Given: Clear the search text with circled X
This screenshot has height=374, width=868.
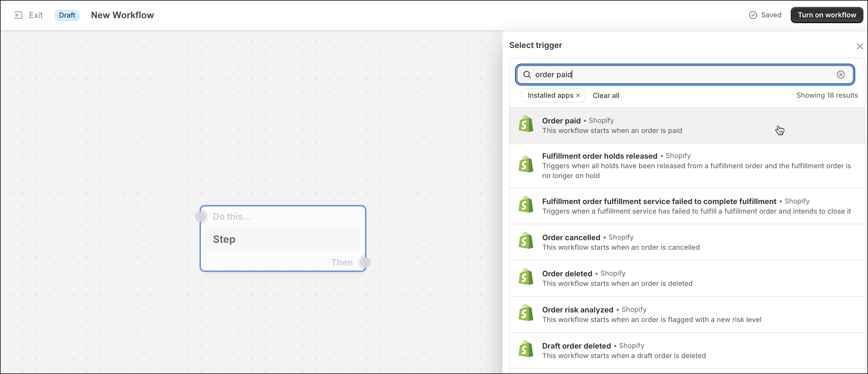Looking at the screenshot, I should [x=841, y=74].
